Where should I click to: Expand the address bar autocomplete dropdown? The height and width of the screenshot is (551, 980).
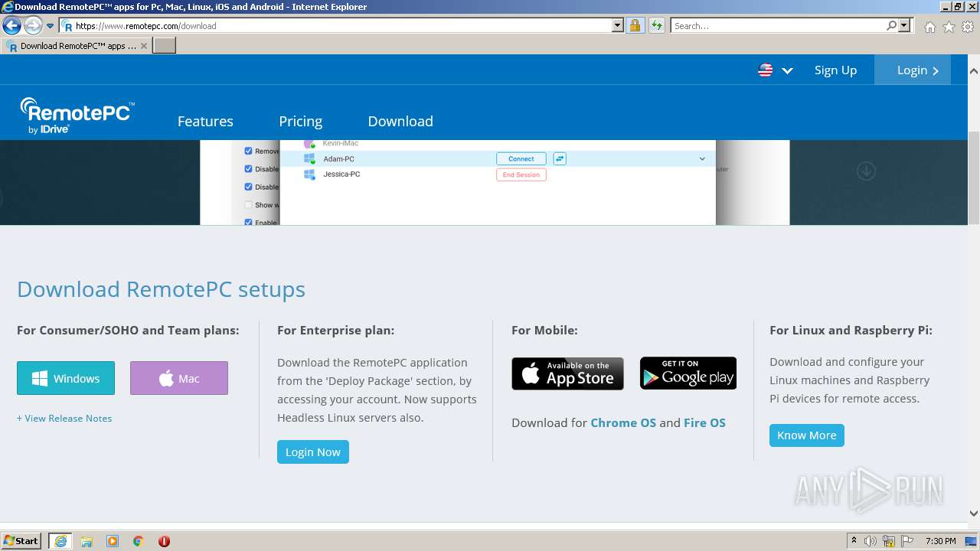pyautogui.click(x=618, y=25)
